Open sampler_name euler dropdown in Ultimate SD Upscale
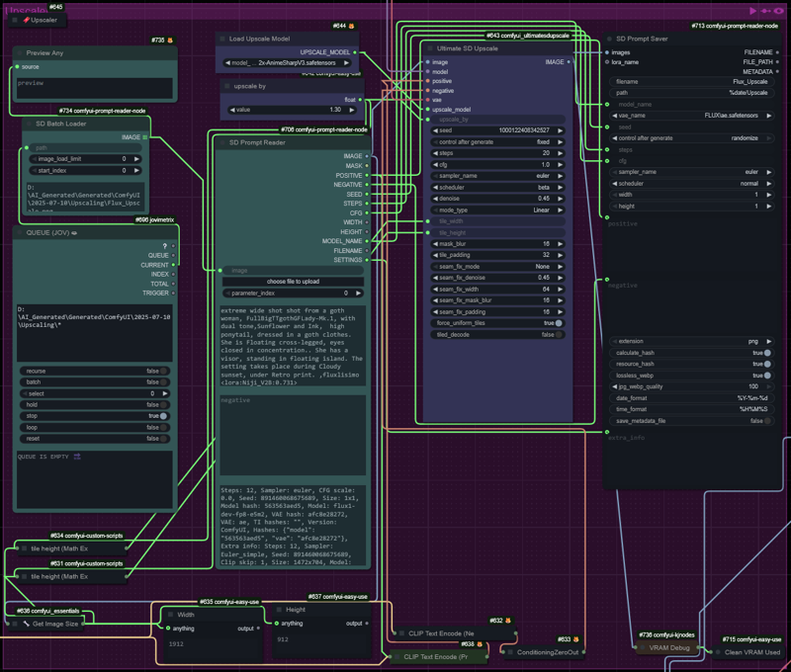Viewport: 791px width, 672px height. point(497,176)
